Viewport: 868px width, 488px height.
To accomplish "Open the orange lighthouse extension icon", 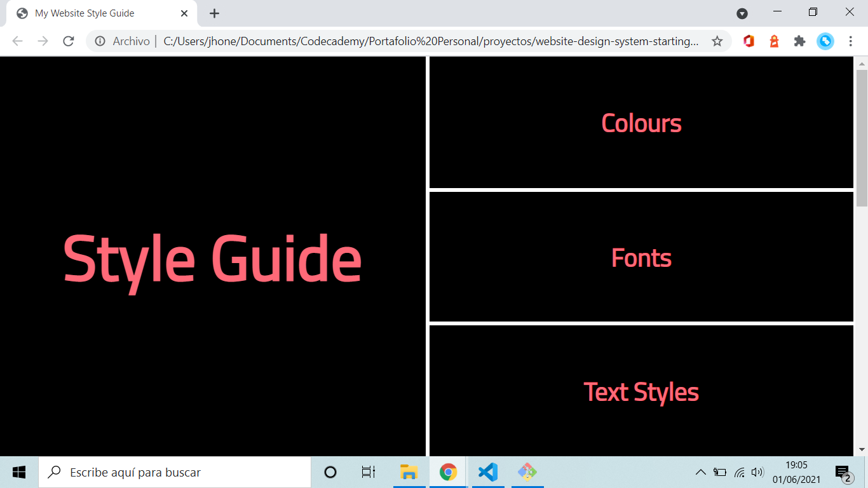I will point(774,41).
